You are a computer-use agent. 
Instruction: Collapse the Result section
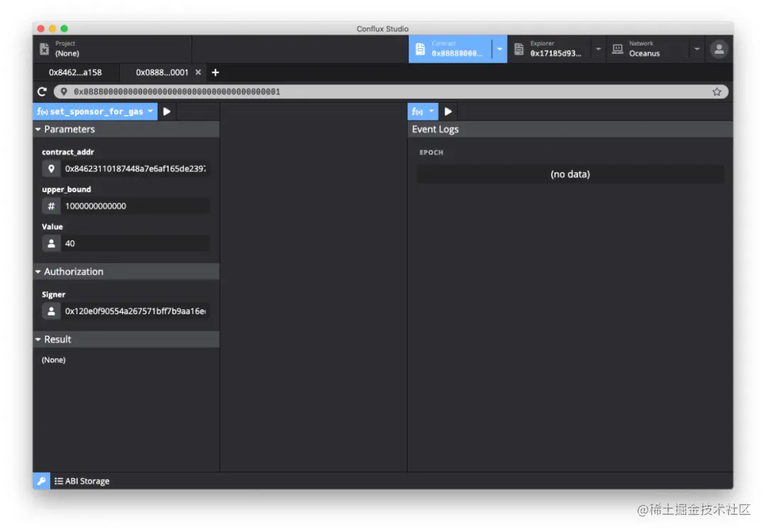(126, 340)
